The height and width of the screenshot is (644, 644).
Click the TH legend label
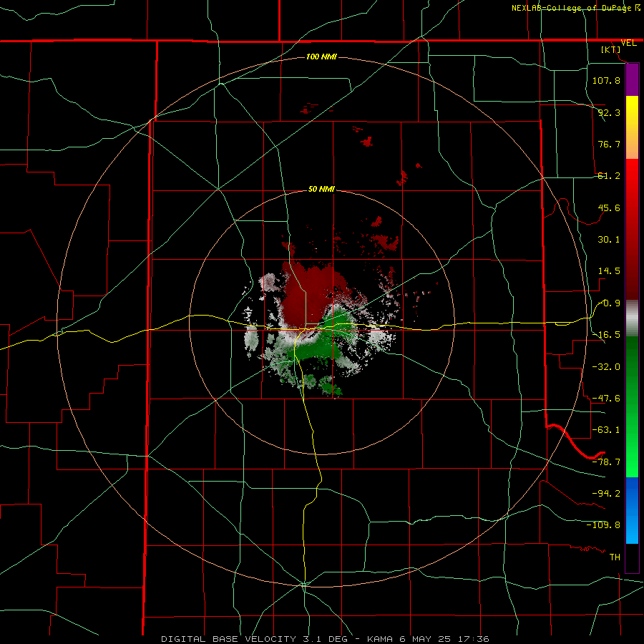(615, 557)
